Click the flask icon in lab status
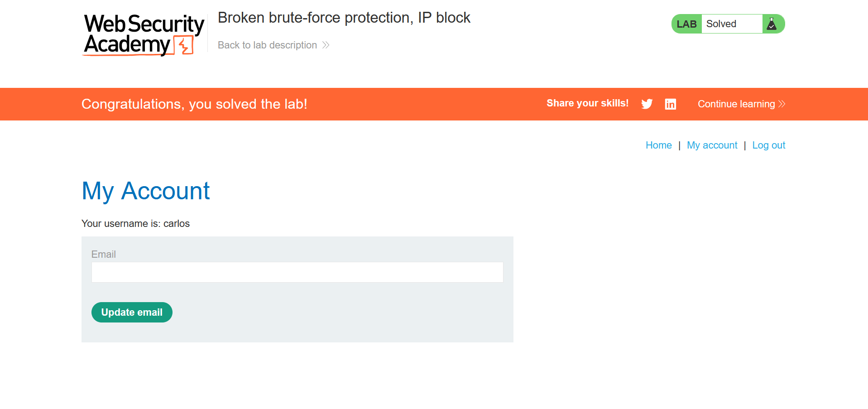Screen dimensions: 868x409 772,24
